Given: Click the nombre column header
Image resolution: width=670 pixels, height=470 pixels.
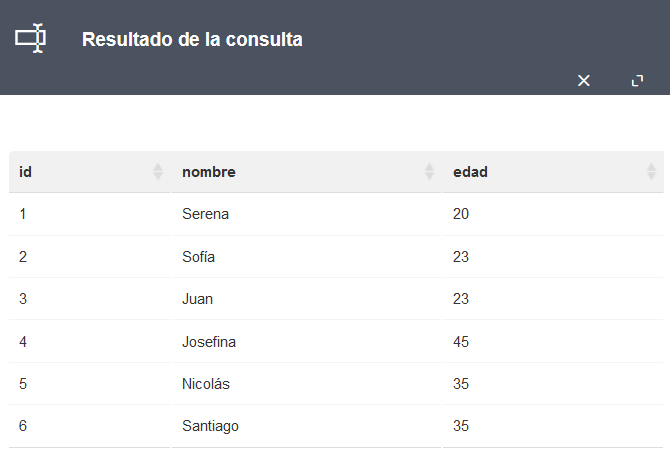Looking at the screenshot, I should point(306,172).
